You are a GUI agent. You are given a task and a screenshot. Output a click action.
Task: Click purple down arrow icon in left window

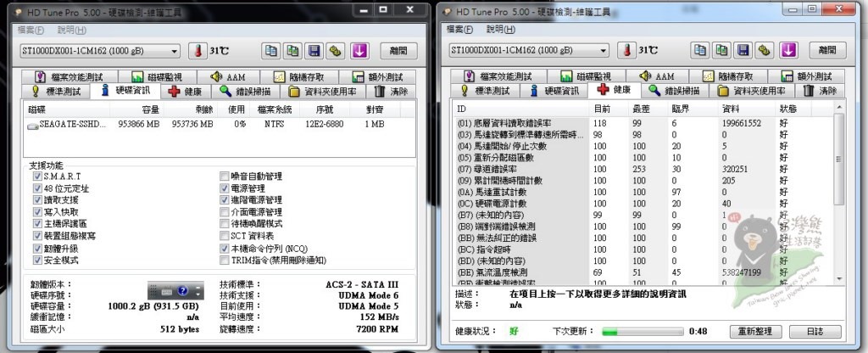coord(359,51)
